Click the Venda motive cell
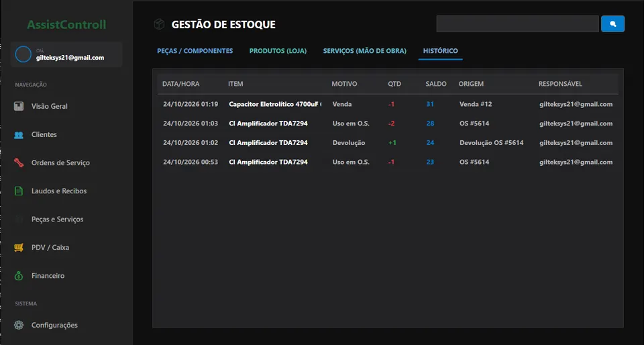The height and width of the screenshot is (345, 644). click(x=342, y=104)
